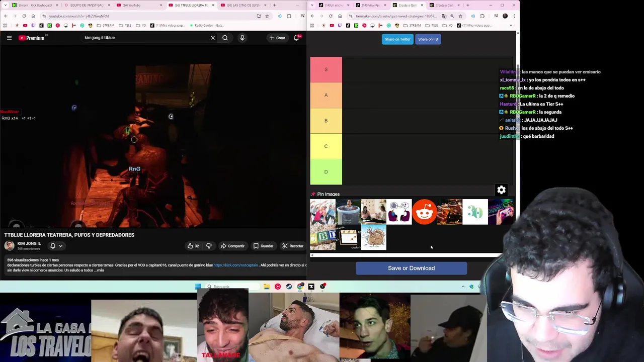Bookmark the tiermaker page with star
Image resolution: width=644 pixels, height=362 pixels.
click(x=460, y=16)
